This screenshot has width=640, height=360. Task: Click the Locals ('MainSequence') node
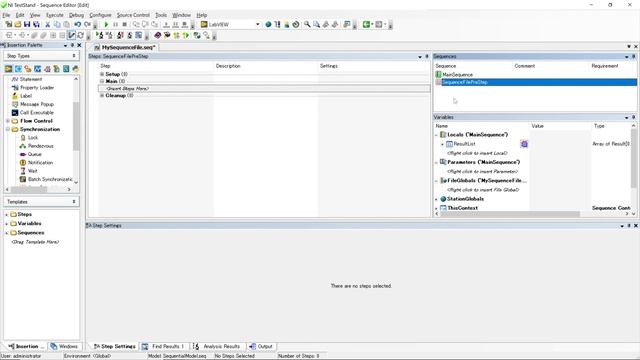click(478, 135)
